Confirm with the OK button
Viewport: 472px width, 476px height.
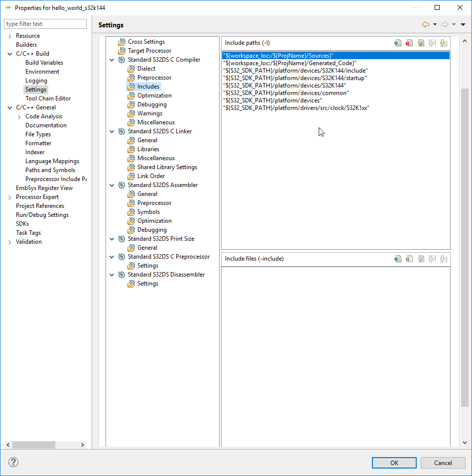click(394, 463)
